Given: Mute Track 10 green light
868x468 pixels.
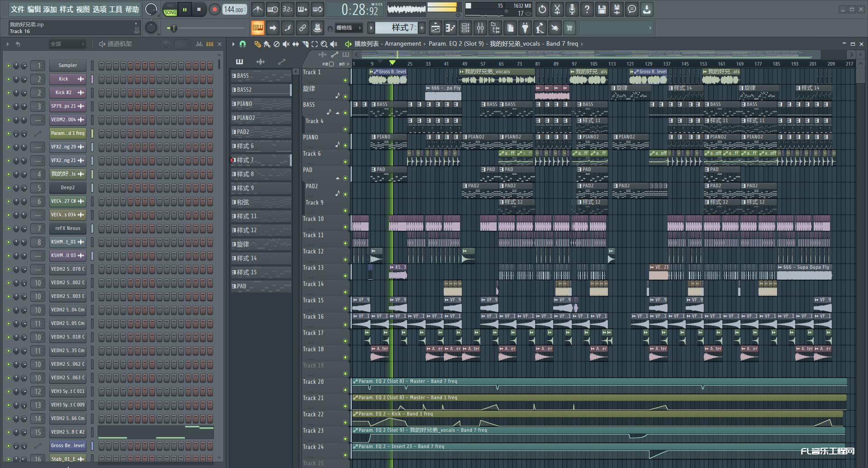Looking at the screenshot, I should 345,227.
